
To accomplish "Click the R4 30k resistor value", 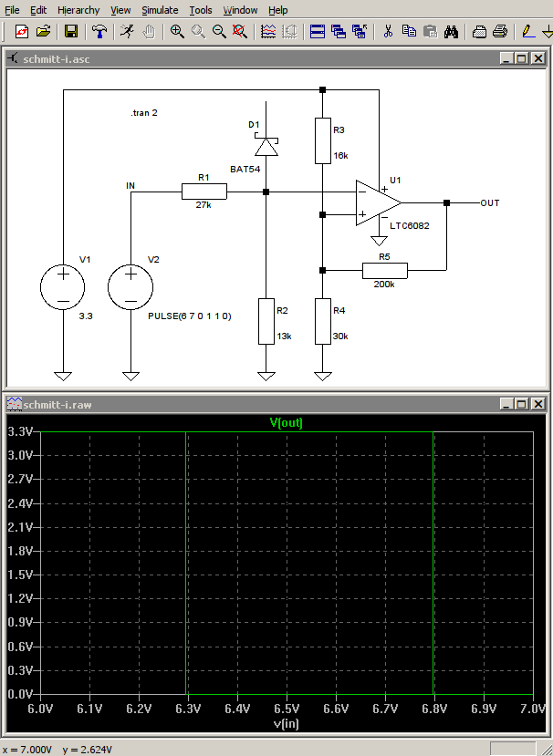I will coord(340,337).
